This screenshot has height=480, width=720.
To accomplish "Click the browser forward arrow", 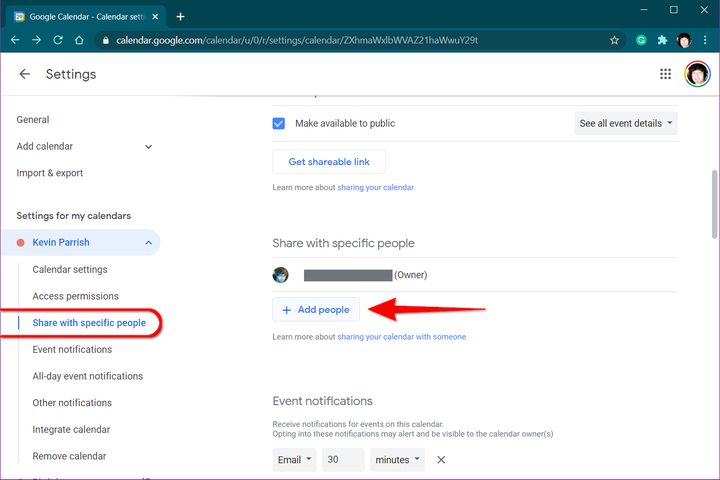I will (x=36, y=40).
